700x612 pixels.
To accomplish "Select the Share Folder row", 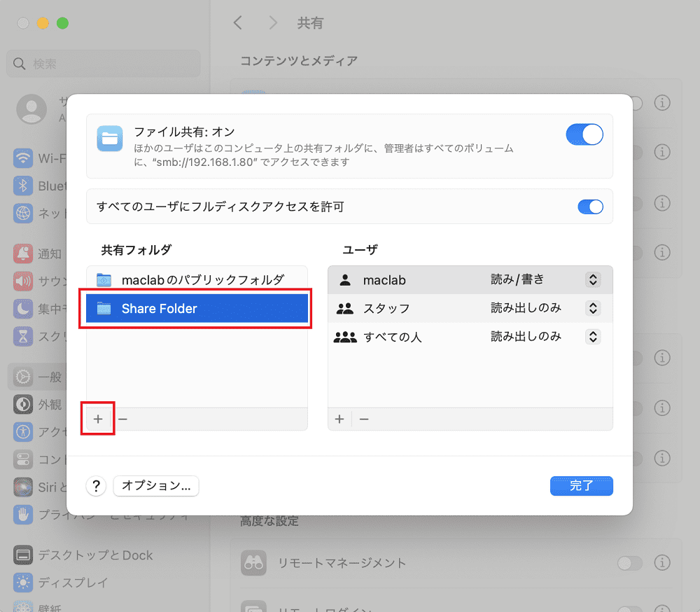I will pos(197,308).
